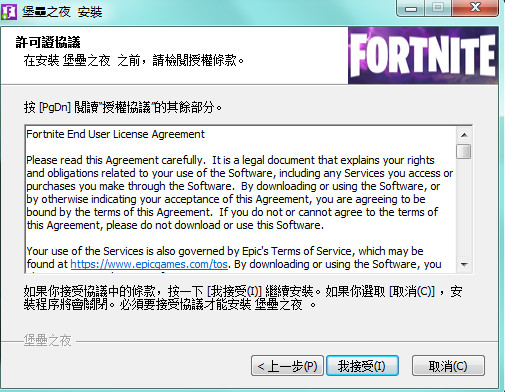This screenshot has height=392, width=505.
Task: Click the 'Your use of the Services' paragraph
Action: pyautogui.click(x=234, y=257)
